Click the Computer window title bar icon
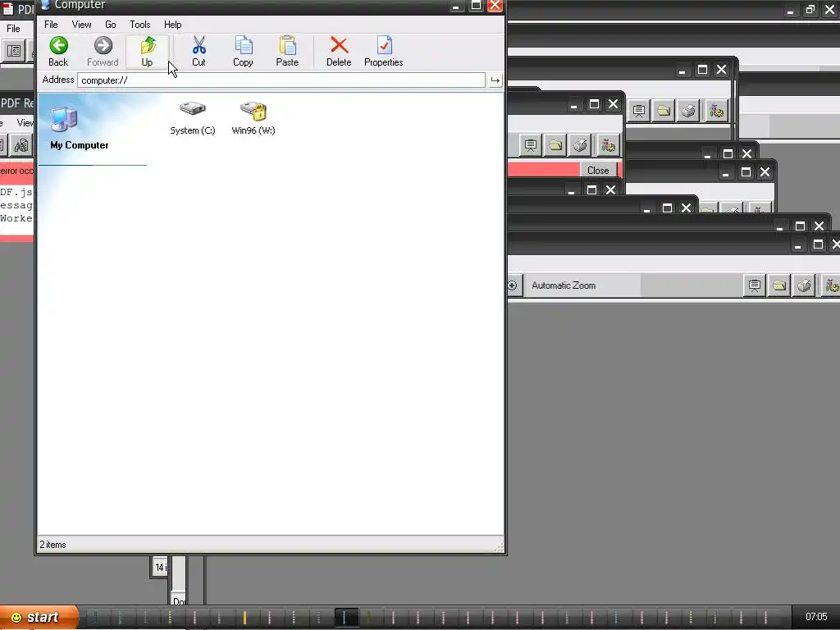Image resolution: width=840 pixels, height=630 pixels. pyautogui.click(x=46, y=5)
